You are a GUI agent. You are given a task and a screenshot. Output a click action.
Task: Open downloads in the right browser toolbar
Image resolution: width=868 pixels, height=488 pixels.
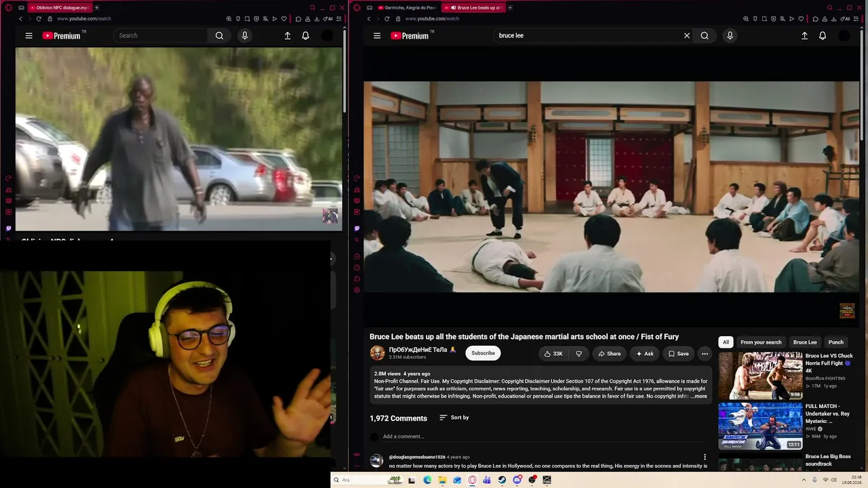pos(834,18)
